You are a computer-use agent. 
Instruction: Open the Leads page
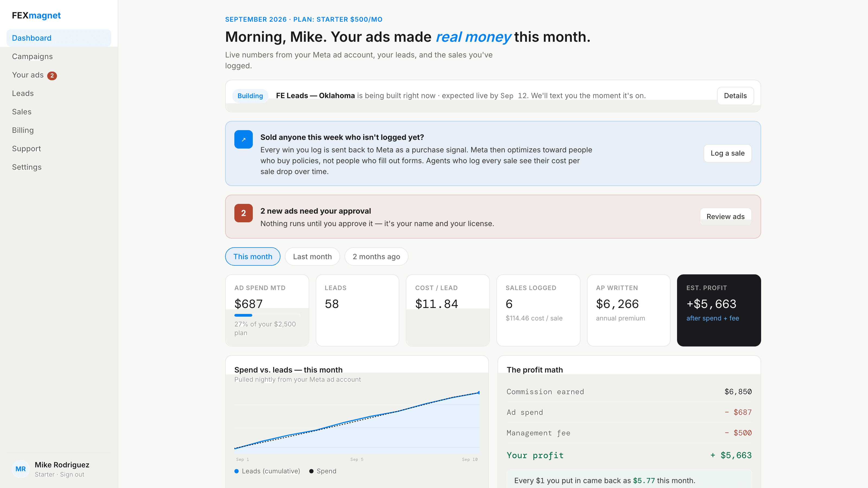point(23,93)
